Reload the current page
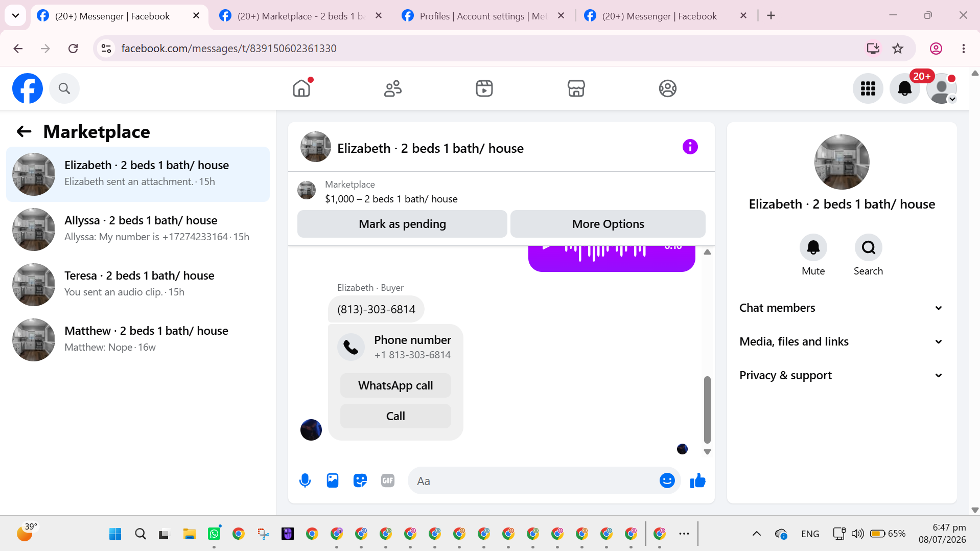The image size is (980, 551). pos(73,49)
